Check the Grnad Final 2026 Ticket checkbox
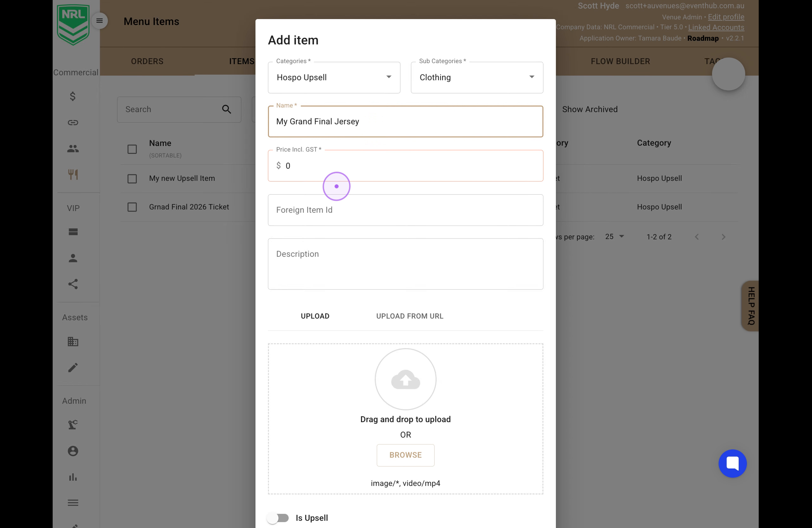This screenshot has width=812, height=528. click(132, 207)
